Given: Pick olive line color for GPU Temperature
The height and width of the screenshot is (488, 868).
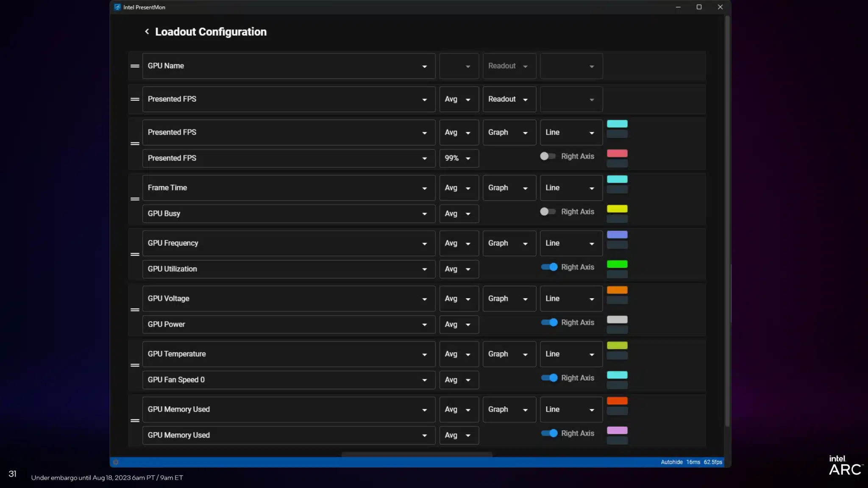Looking at the screenshot, I should [x=617, y=346].
